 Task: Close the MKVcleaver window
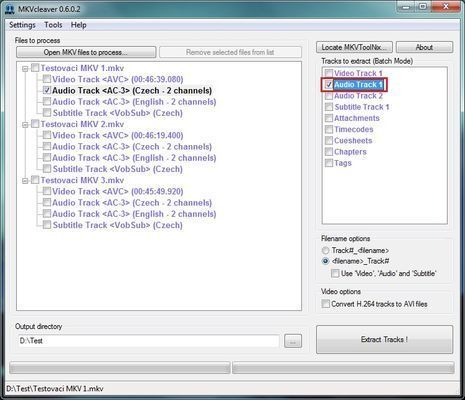446,7
